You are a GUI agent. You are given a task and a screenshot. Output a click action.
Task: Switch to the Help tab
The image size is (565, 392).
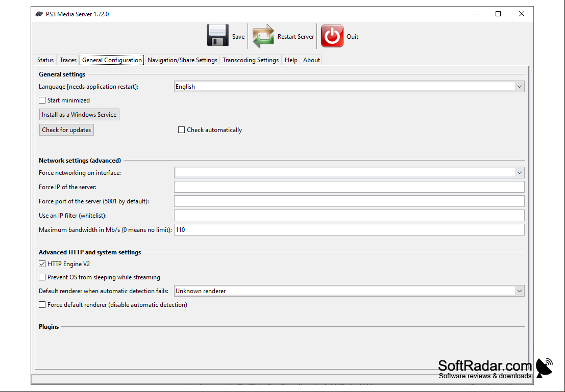tap(291, 60)
